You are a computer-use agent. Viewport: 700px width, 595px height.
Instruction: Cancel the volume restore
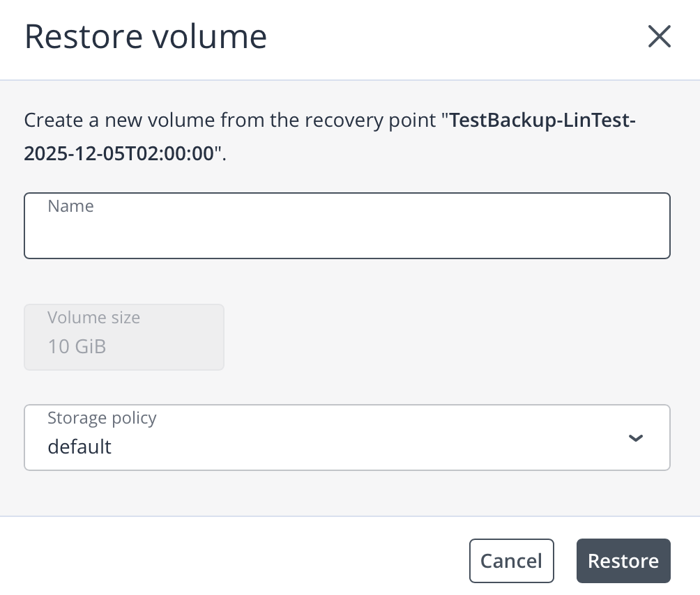pos(511,561)
